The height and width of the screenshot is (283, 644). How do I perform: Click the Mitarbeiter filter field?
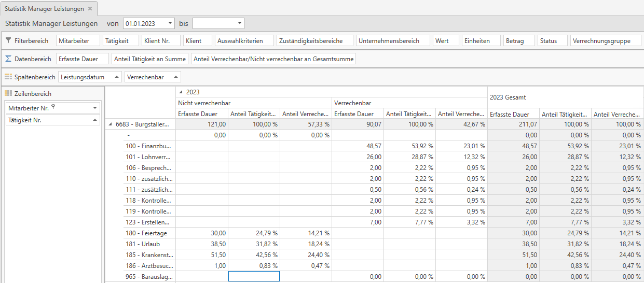78,40
